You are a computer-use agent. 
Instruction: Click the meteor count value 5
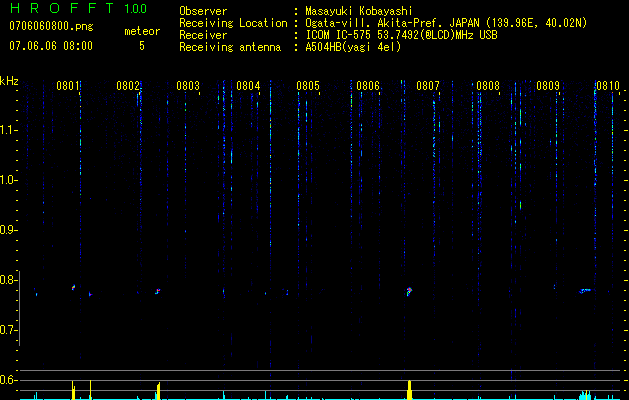click(x=142, y=46)
